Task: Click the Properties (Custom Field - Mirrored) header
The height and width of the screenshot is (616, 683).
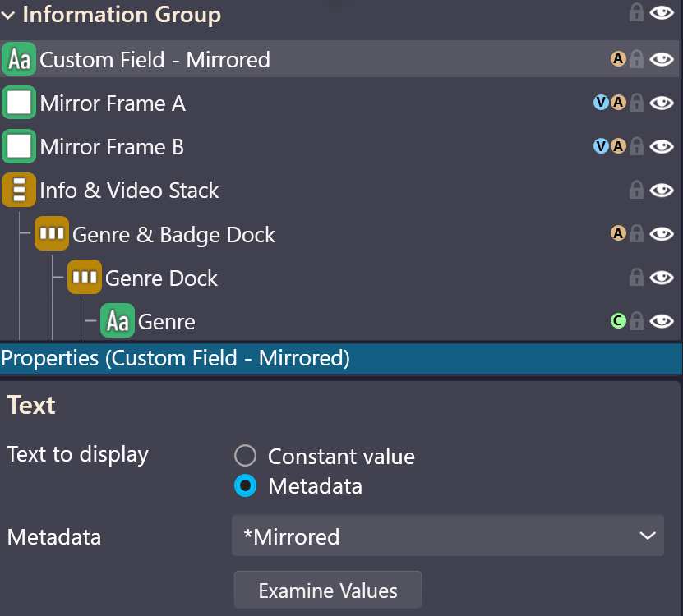Action: click(340, 358)
